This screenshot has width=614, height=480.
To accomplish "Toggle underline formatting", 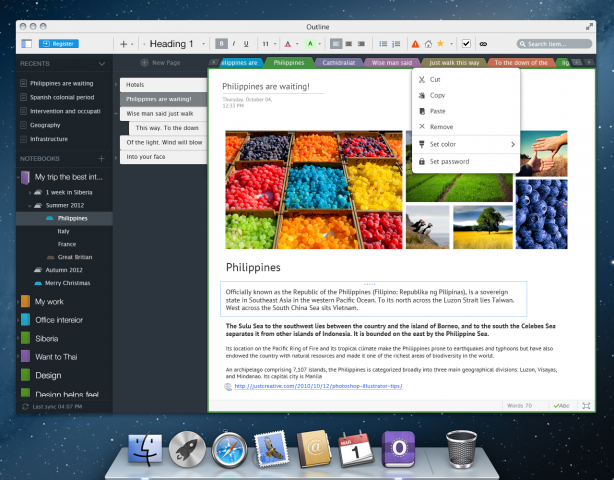I will tap(246, 43).
